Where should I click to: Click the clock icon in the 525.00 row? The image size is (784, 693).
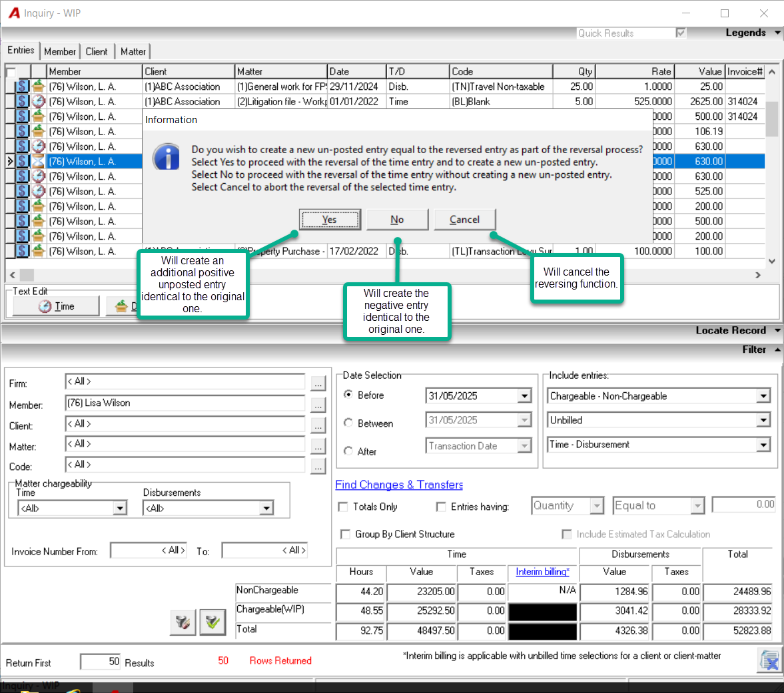click(39, 191)
